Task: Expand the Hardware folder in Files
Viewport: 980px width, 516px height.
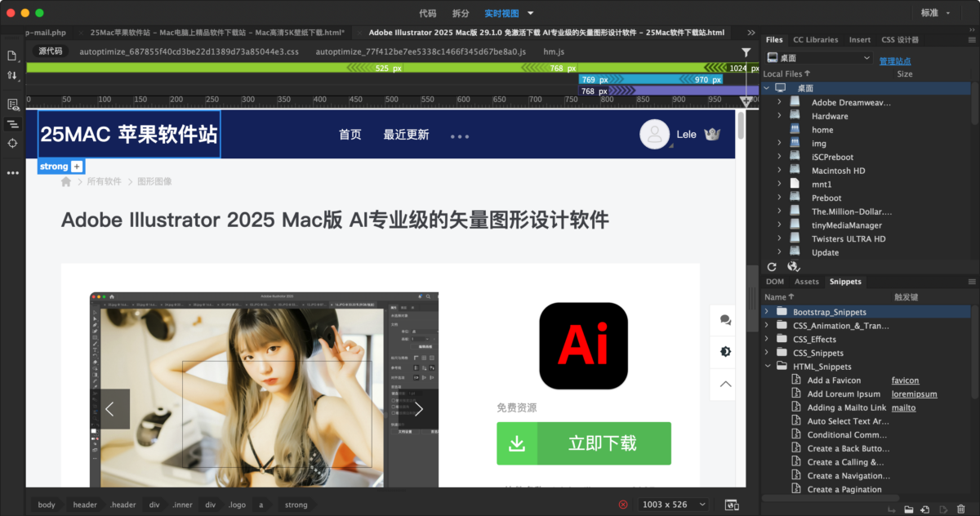Action: (779, 116)
